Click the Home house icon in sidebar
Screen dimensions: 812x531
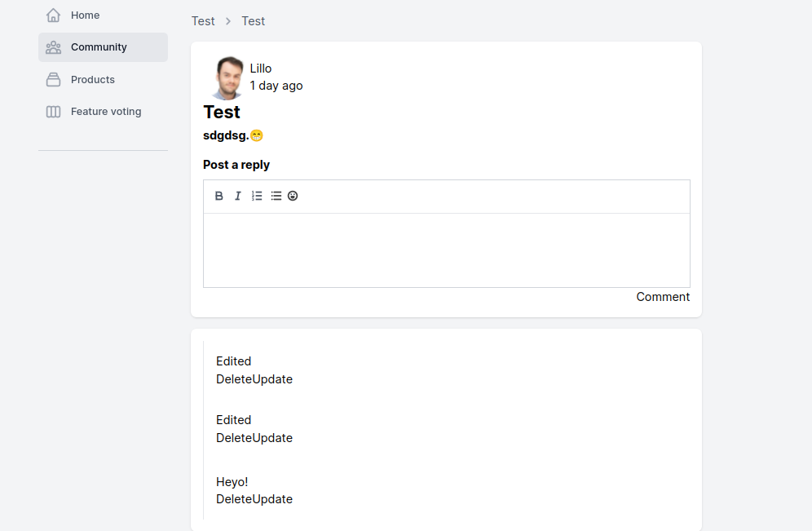pyautogui.click(x=54, y=15)
